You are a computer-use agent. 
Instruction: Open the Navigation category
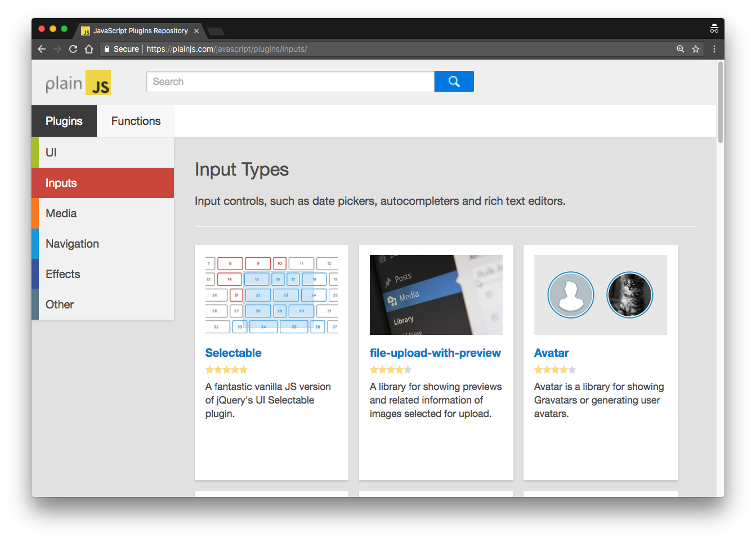point(103,244)
